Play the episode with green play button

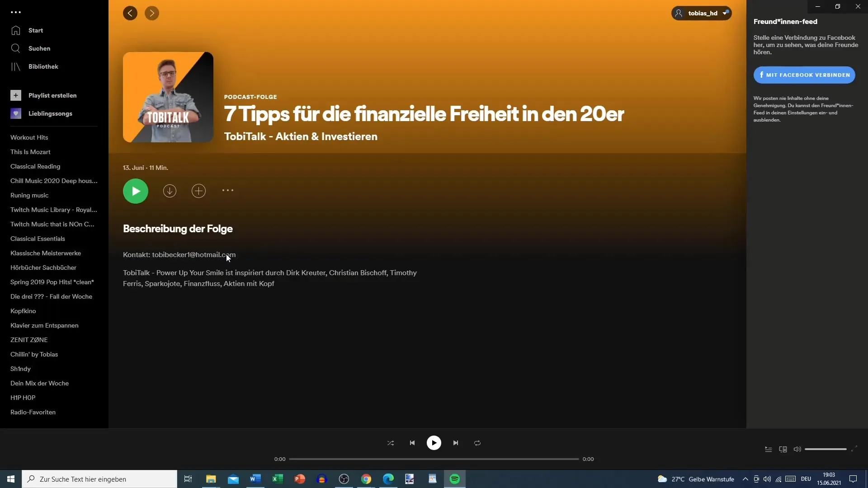click(x=136, y=191)
